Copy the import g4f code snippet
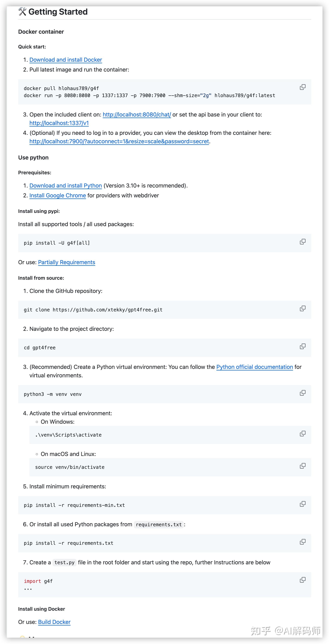Image resolution: width=329 pixels, height=644 pixels. pyautogui.click(x=303, y=580)
